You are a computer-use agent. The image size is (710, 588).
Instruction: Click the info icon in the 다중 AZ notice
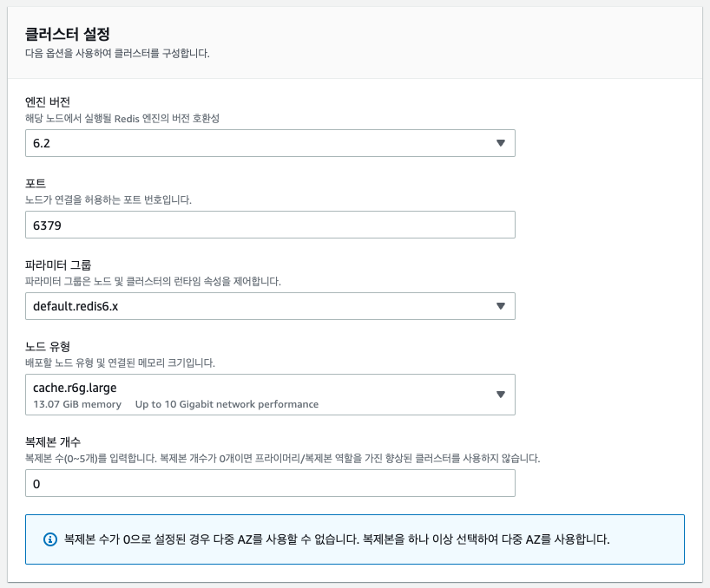(49, 539)
